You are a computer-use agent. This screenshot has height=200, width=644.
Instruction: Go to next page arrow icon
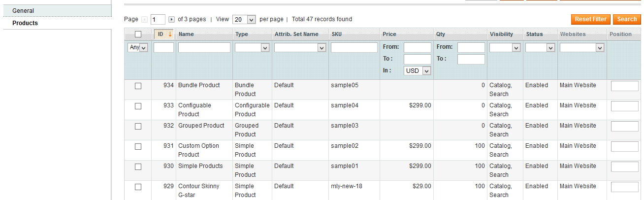click(171, 20)
